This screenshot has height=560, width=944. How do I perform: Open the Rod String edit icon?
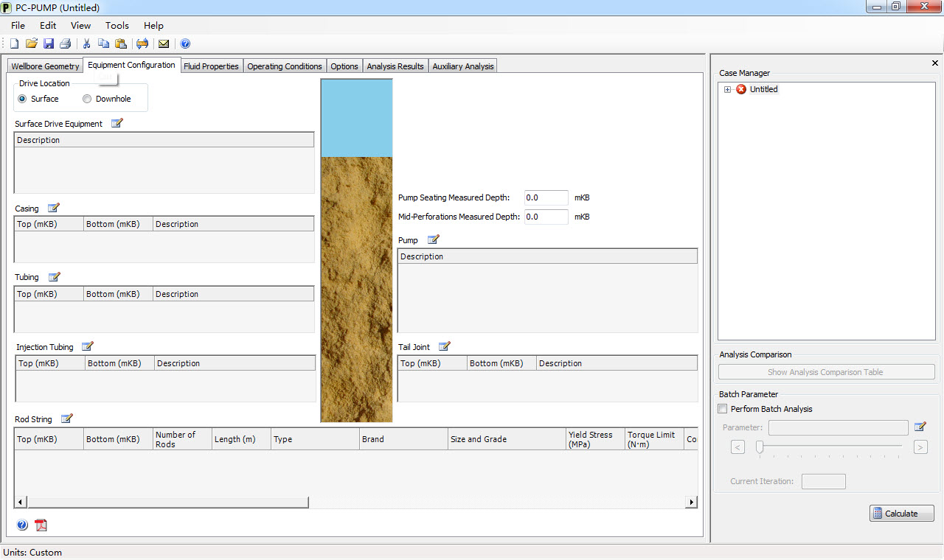point(67,419)
